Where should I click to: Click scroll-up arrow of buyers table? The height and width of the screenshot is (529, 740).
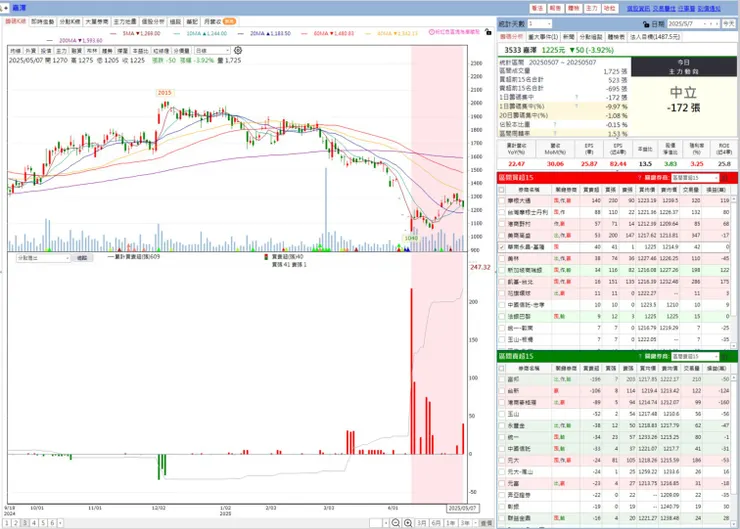coord(734,200)
